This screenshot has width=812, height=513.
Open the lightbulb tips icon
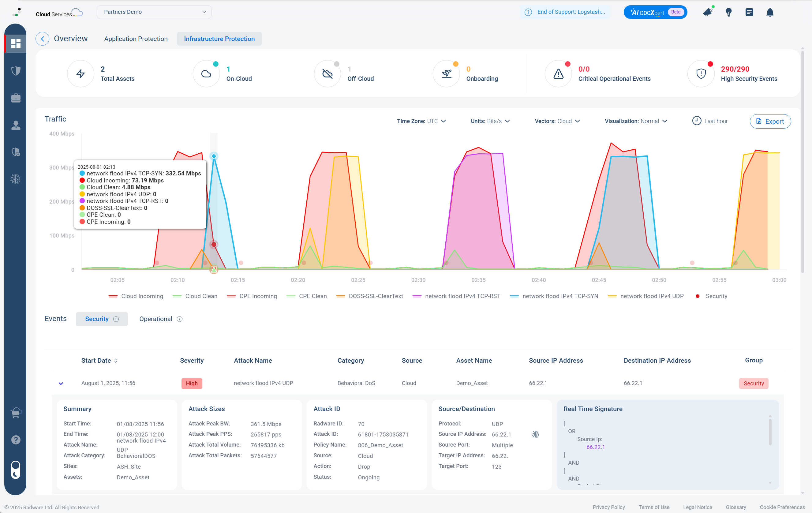pos(728,13)
